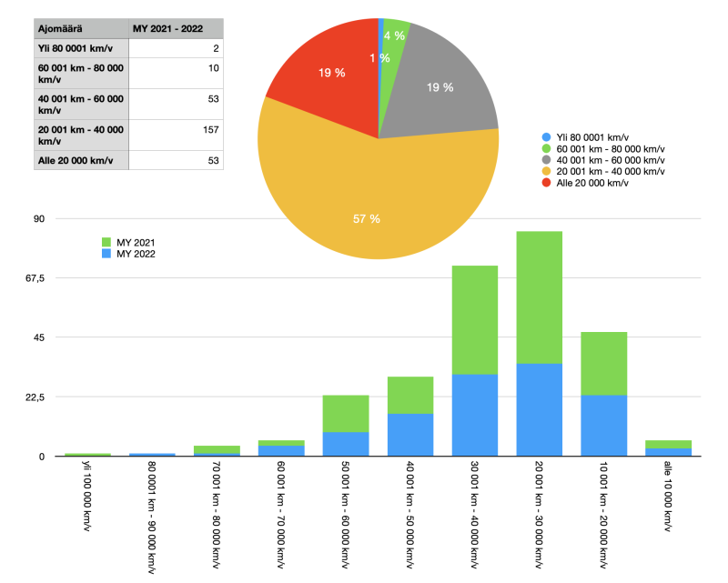728x583 pixels.
Task: Click the green 4 % pie slice
Action: (395, 36)
